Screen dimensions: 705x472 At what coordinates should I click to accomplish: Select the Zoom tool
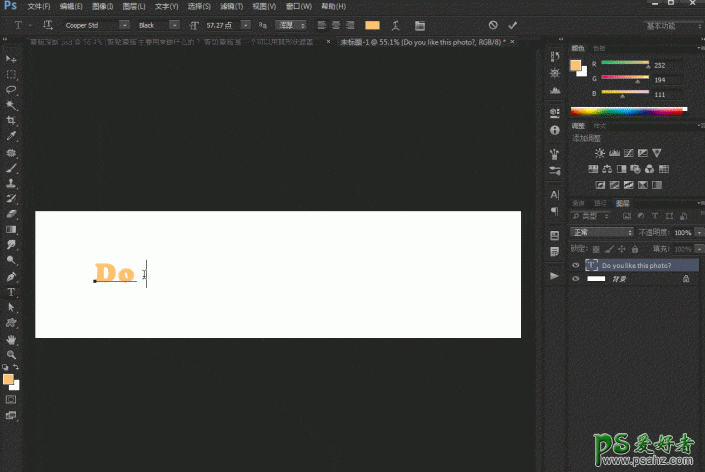point(11,355)
